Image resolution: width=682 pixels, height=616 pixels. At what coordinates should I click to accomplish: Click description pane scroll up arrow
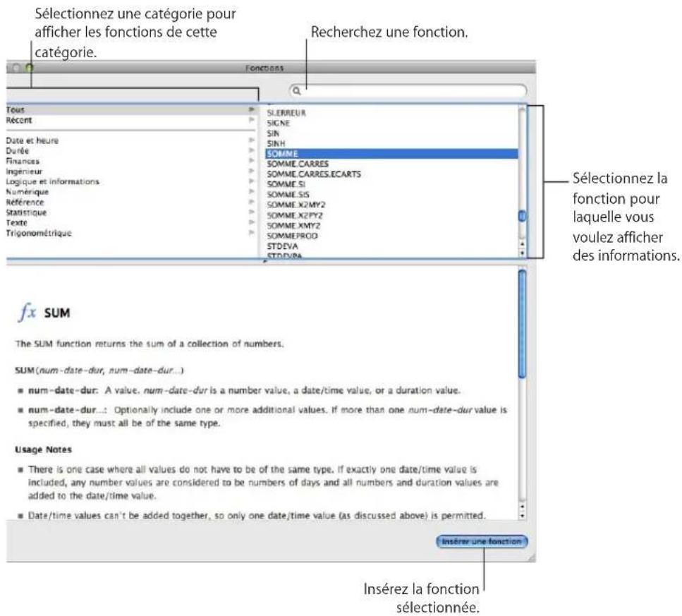523,507
